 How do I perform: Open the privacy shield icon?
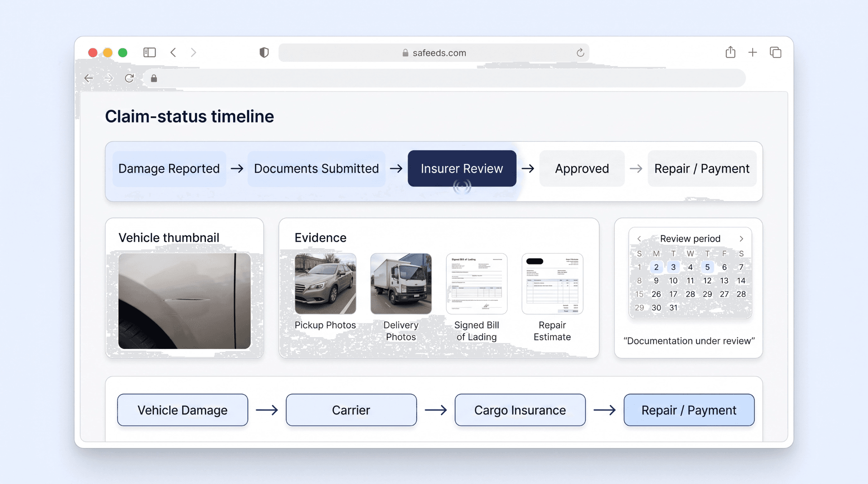264,53
